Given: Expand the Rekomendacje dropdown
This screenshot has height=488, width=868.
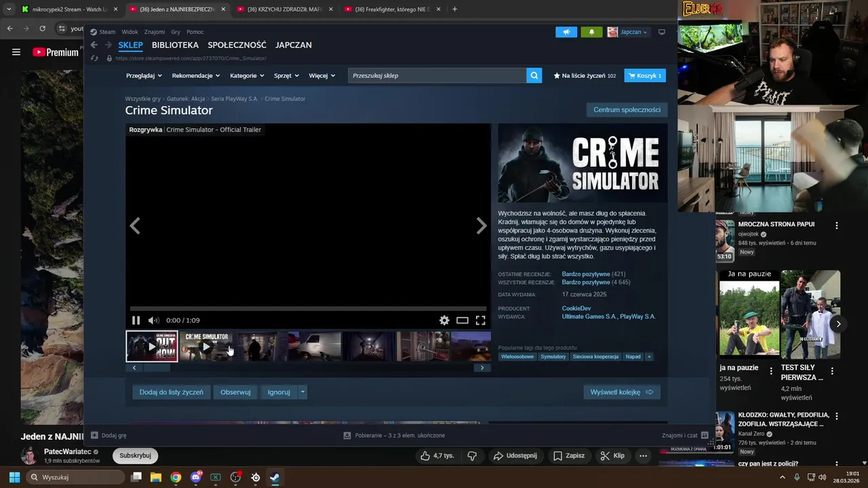Looking at the screenshot, I should (x=196, y=76).
